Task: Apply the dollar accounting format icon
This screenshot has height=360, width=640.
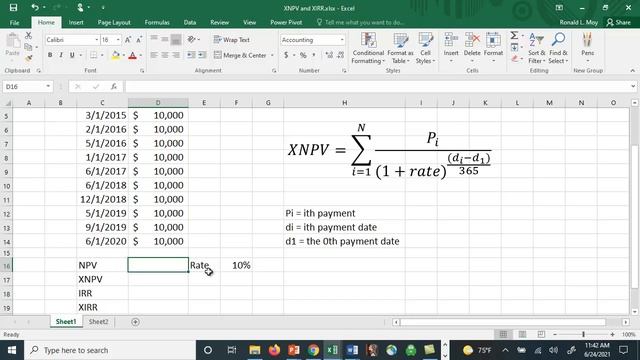Action: pyautogui.click(x=286, y=55)
